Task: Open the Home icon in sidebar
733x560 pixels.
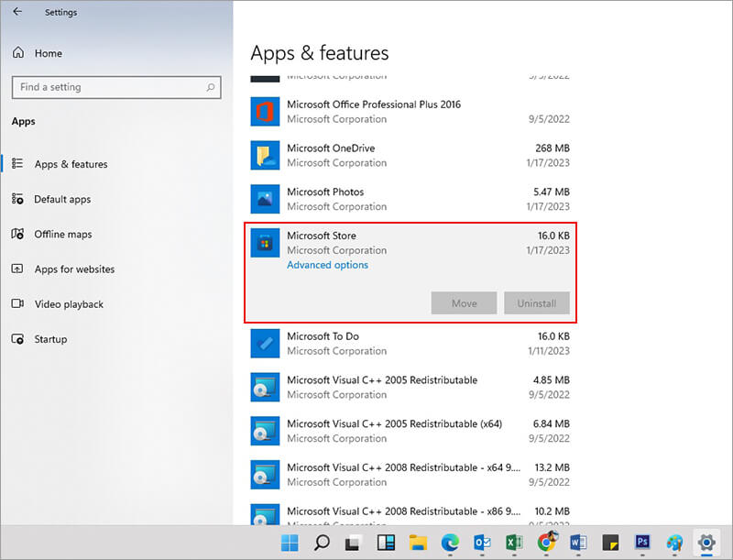Action: pyautogui.click(x=18, y=52)
